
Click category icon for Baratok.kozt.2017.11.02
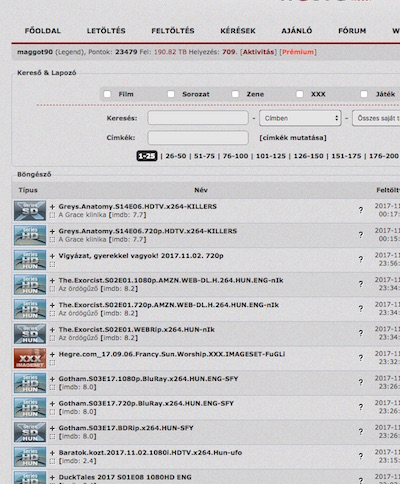click(x=30, y=457)
